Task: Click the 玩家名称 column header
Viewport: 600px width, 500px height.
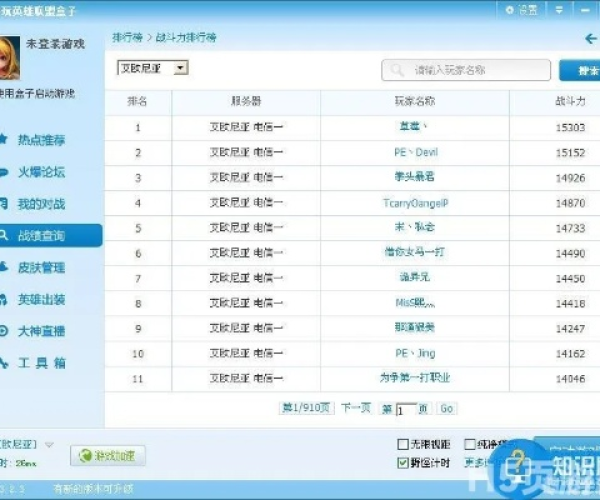Action: click(415, 101)
